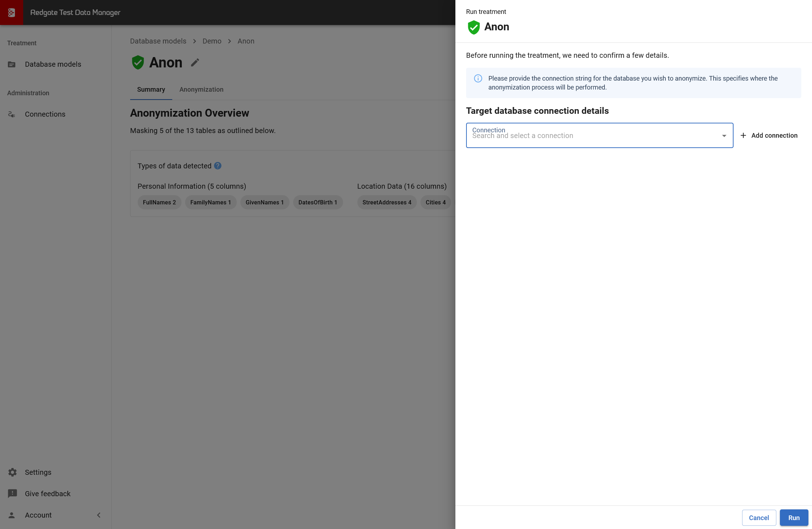Expand the Connection dropdown arrow
The height and width of the screenshot is (529, 812).
pyautogui.click(x=724, y=136)
